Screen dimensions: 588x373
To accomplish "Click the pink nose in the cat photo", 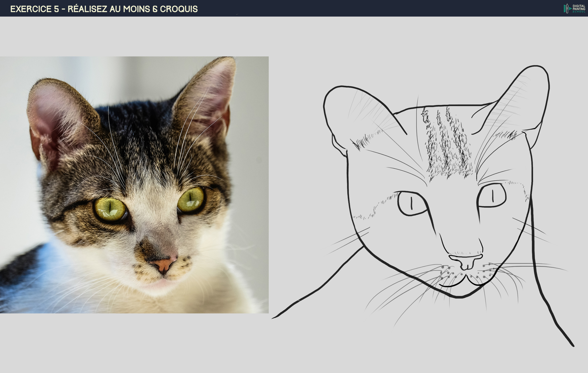I will (163, 265).
